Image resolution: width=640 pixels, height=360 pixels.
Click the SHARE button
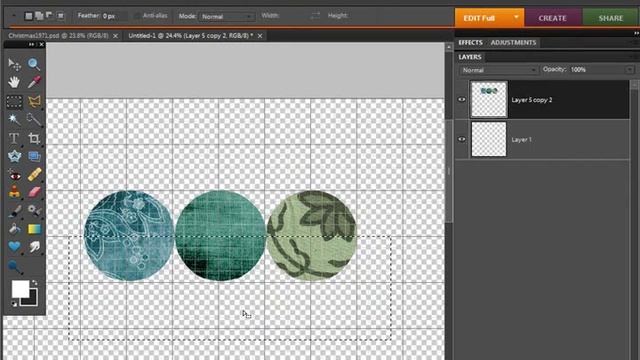pos(611,18)
